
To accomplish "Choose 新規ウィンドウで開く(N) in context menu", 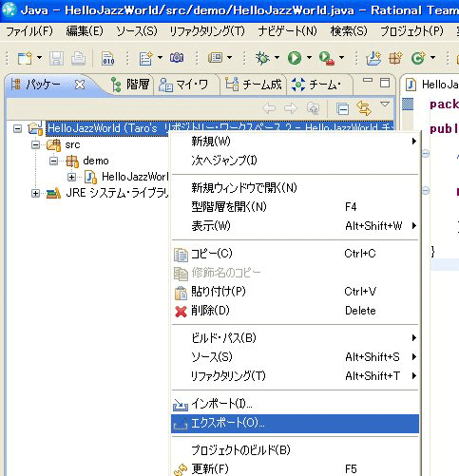I will tap(295, 188).
